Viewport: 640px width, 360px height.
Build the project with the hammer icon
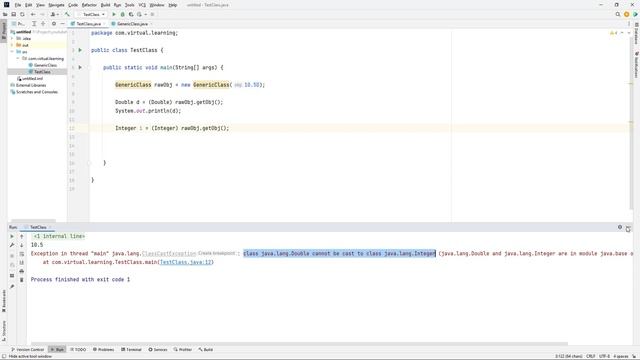pyautogui.click(x=67, y=14)
